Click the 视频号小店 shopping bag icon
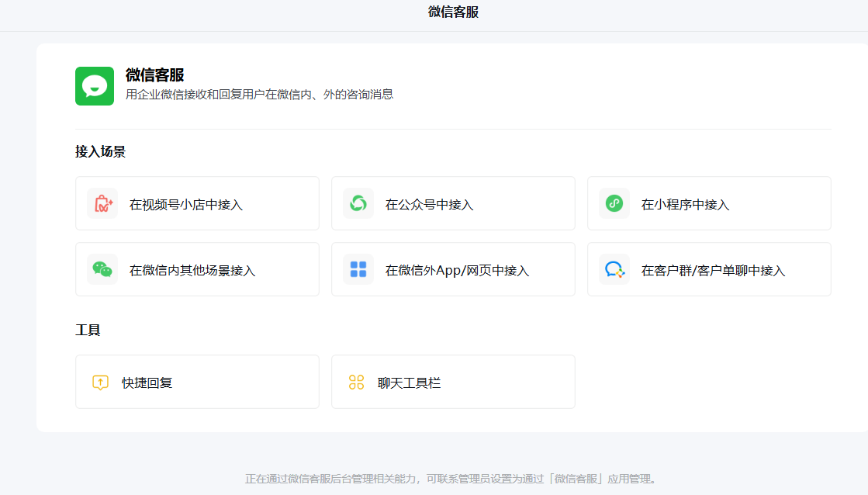This screenshot has height=495, width=868. coord(102,204)
